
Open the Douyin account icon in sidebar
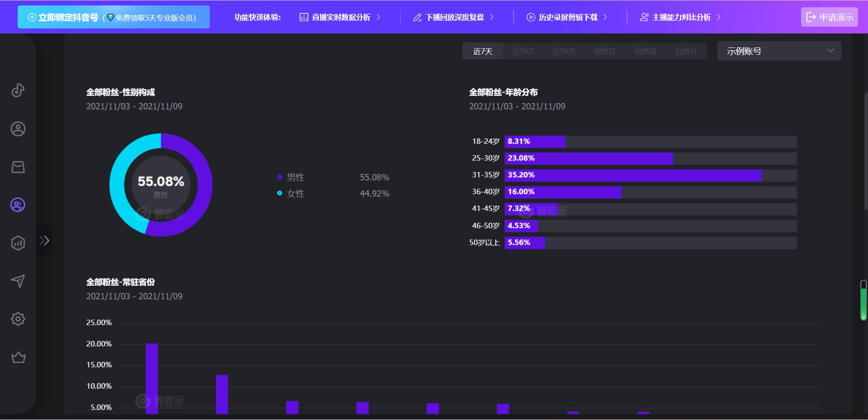click(18, 90)
